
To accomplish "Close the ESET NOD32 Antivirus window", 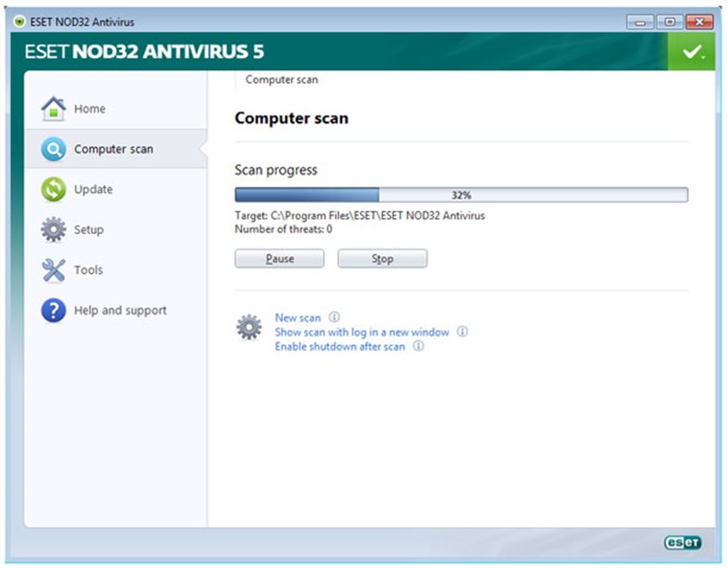I will tap(699, 22).
